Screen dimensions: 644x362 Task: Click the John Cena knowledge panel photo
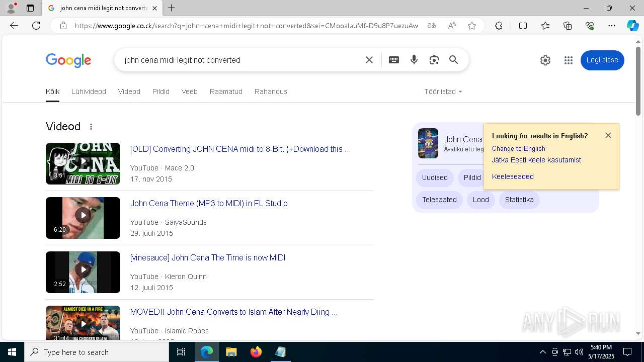click(428, 143)
